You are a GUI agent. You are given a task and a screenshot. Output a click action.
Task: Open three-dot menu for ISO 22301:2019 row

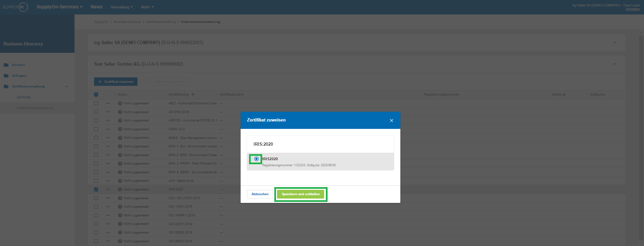click(x=108, y=224)
